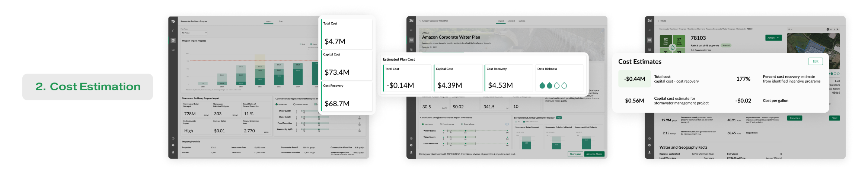Switch to the Suitable tab
Image resolution: width=868 pixels, height=174 pixels.
[x=522, y=21]
